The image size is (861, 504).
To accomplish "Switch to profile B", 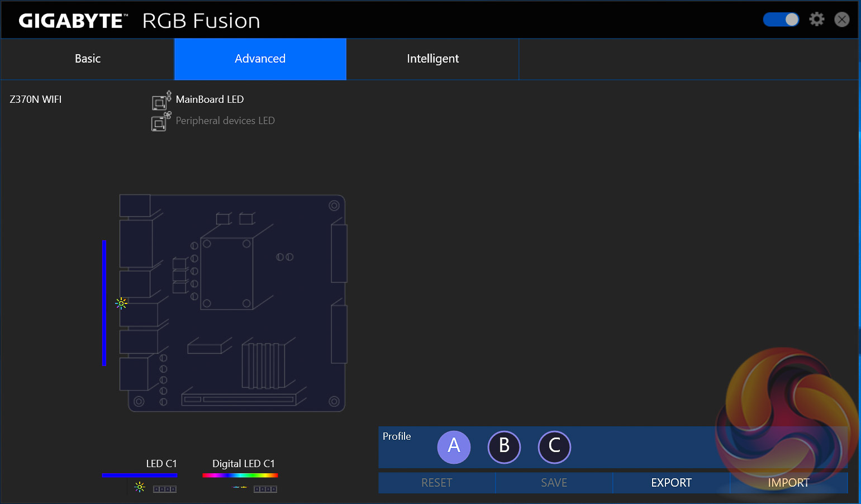I will [x=504, y=447].
